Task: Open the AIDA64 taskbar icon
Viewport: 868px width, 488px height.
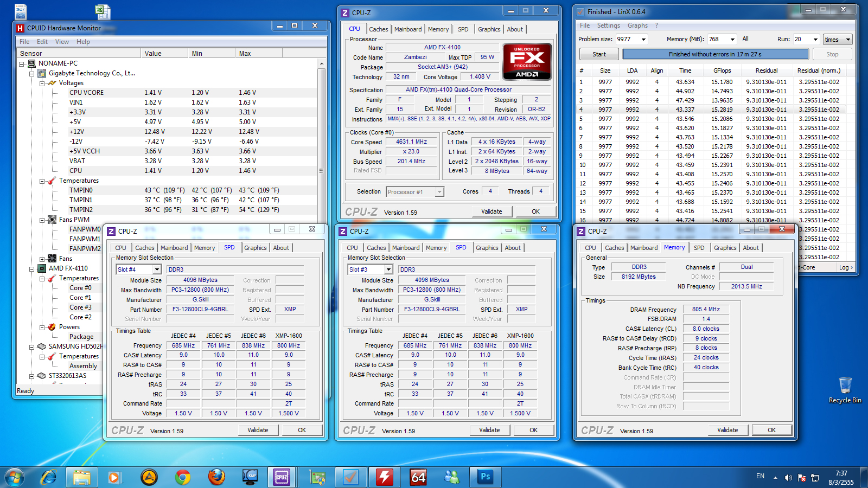Action: [x=418, y=477]
